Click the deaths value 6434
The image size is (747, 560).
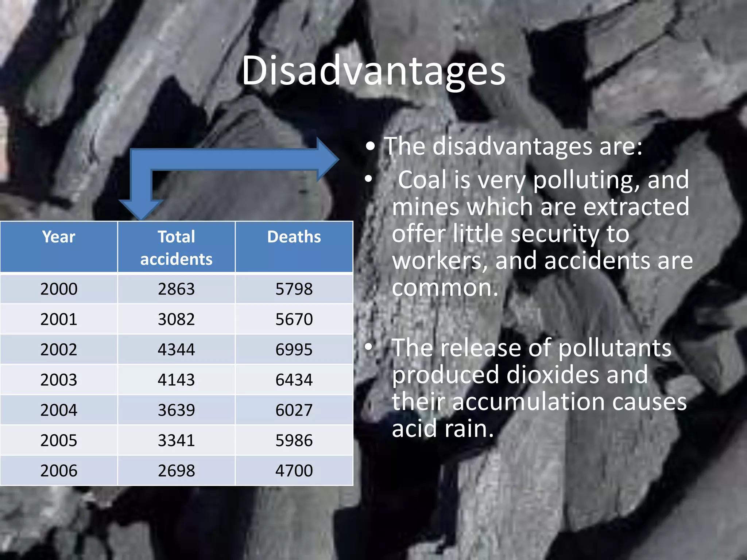coord(294,380)
